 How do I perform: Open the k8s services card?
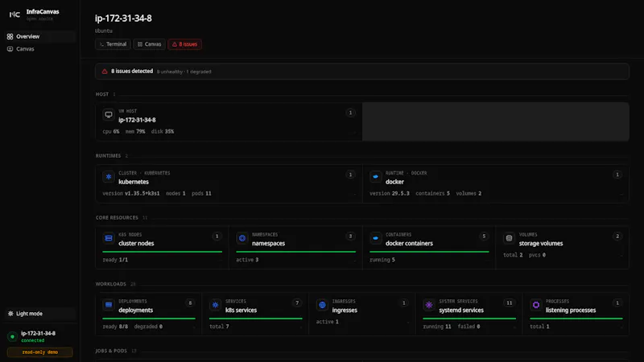(x=255, y=314)
